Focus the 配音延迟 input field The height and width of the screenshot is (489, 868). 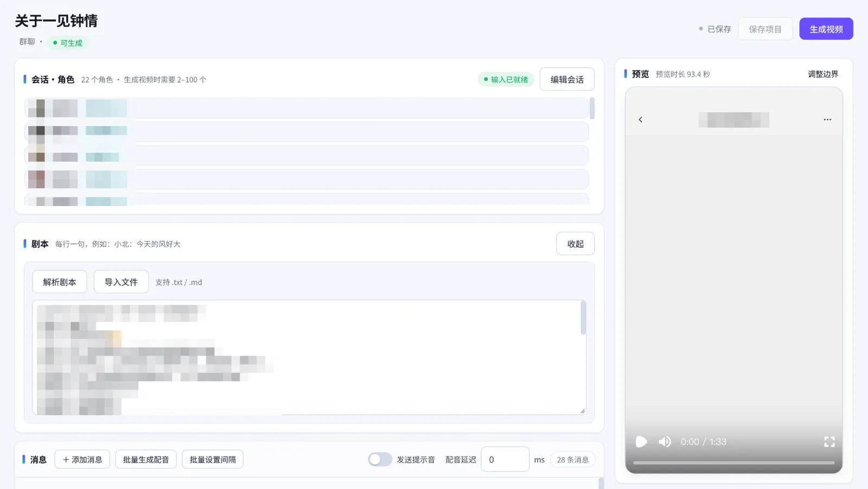pyautogui.click(x=505, y=459)
